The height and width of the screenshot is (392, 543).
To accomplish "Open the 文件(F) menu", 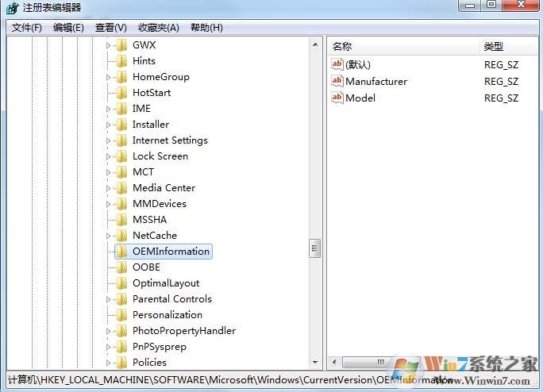I will point(27,28).
